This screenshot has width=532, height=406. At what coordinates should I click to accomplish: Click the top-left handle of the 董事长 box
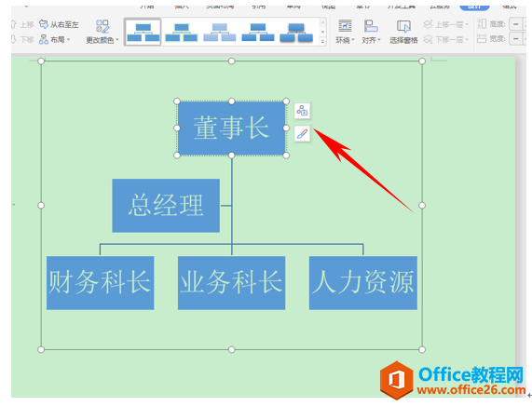pos(177,101)
